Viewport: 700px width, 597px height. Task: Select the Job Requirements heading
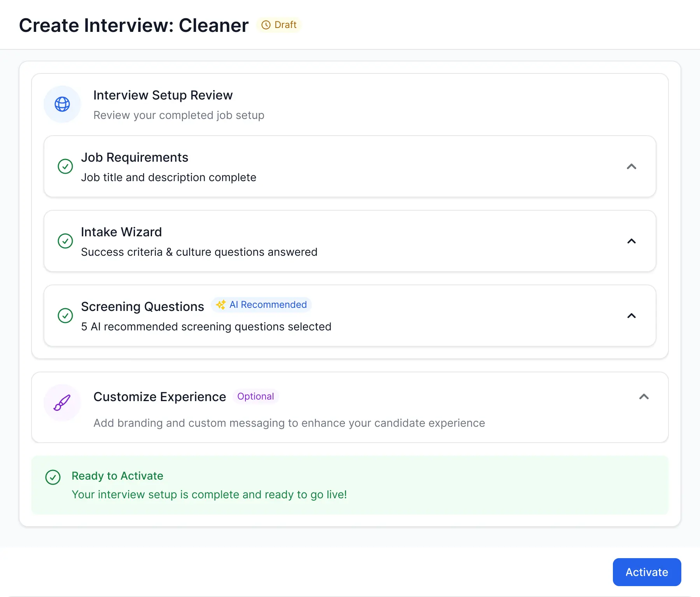pos(135,157)
